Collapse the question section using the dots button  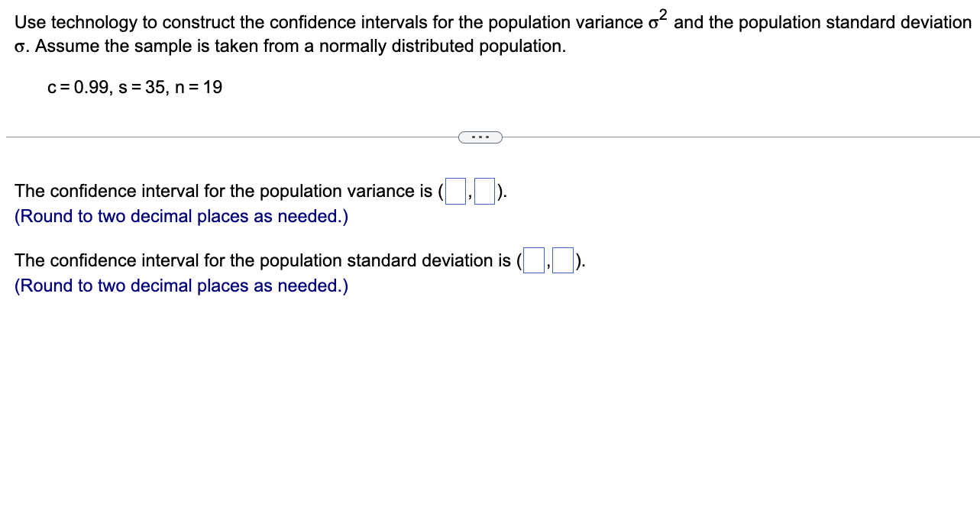tap(480, 137)
